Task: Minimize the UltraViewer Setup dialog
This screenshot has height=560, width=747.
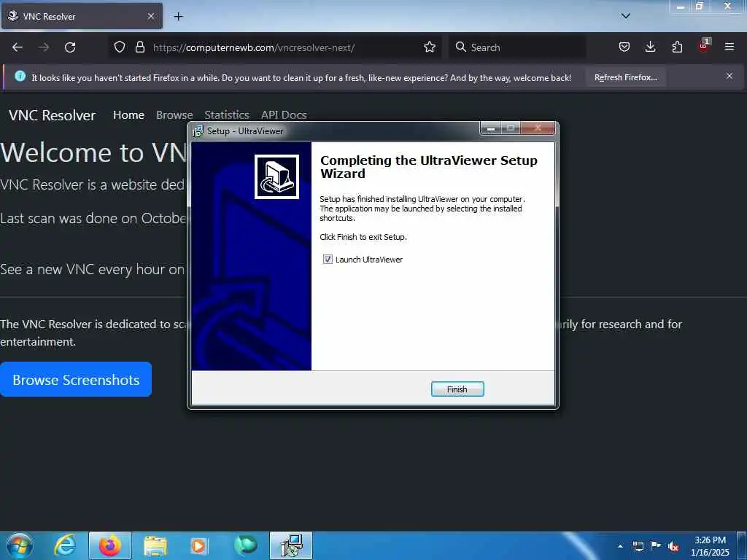Action: click(x=491, y=128)
